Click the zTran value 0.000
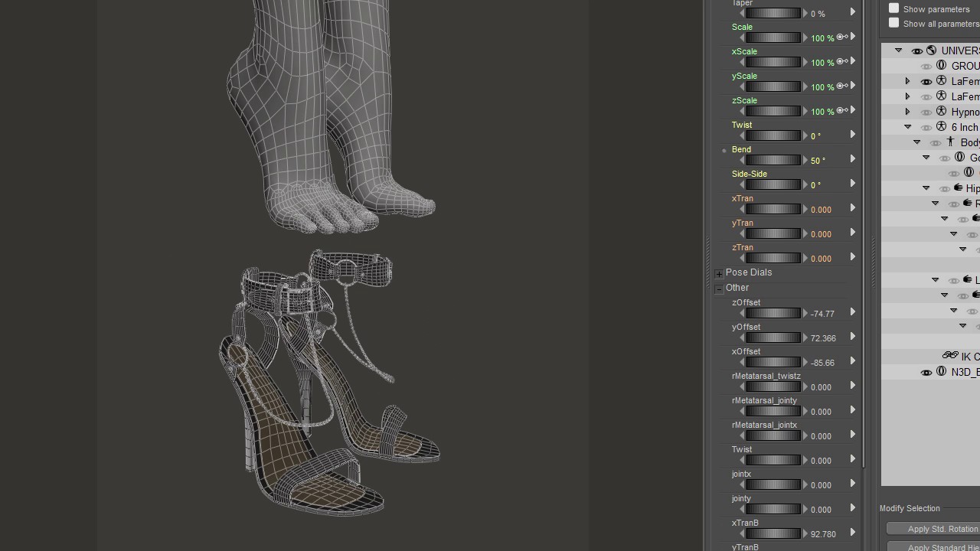 pos(821,259)
